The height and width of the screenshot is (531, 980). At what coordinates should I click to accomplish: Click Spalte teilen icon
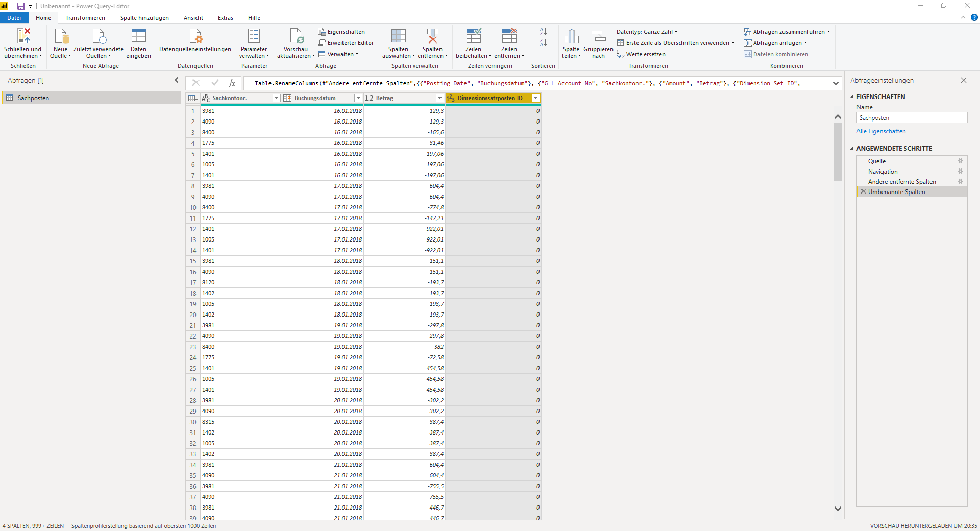click(571, 36)
